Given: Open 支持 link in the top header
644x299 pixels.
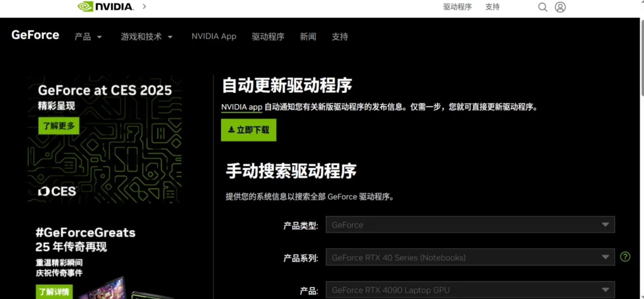Looking at the screenshot, I should (492, 7).
